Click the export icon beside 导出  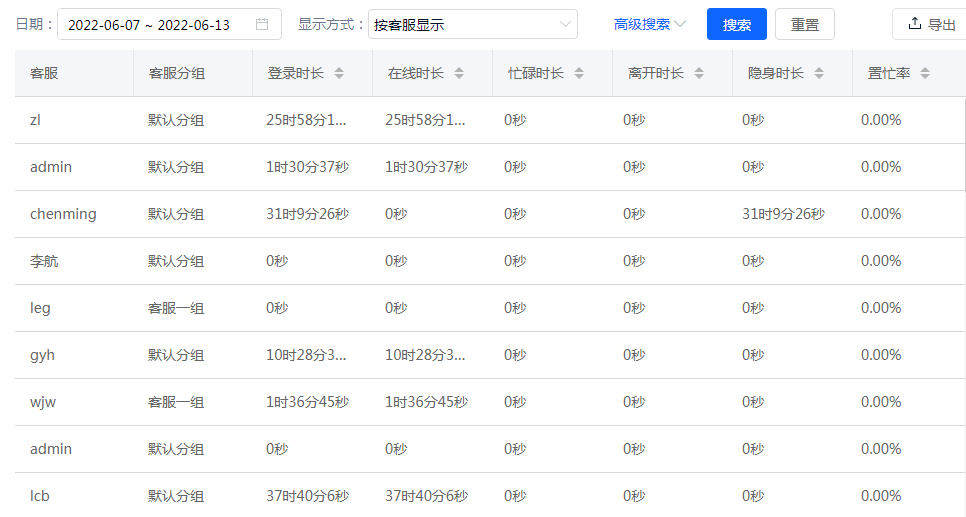914,24
